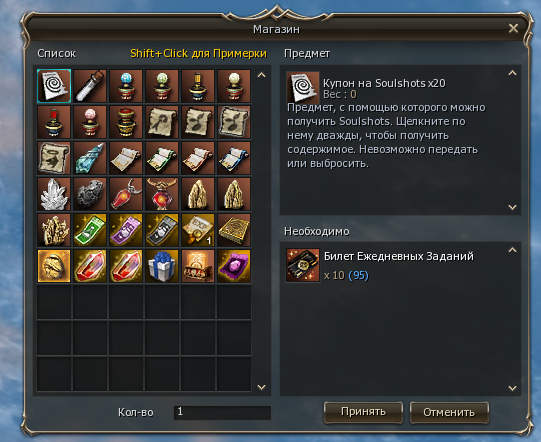Click the Daily Quest Ticket icon
Screen dimensions: 541x442
click(303, 265)
